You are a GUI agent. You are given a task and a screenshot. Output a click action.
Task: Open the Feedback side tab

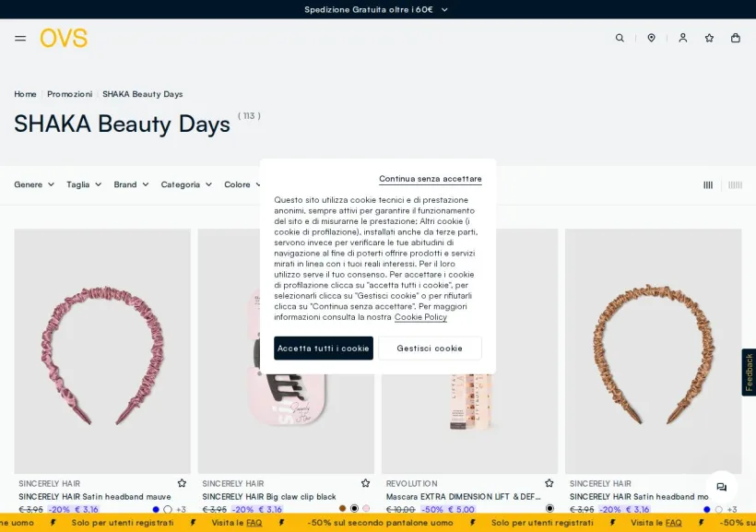(x=749, y=372)
